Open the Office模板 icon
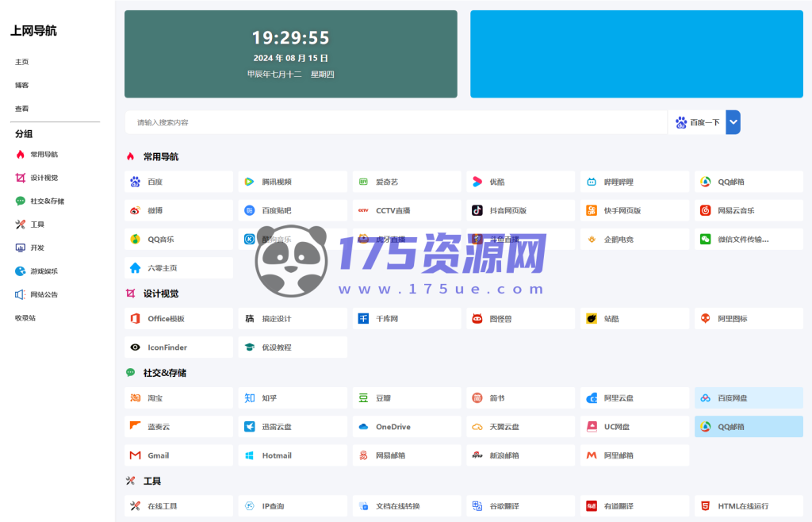 (x=135, y=318)
